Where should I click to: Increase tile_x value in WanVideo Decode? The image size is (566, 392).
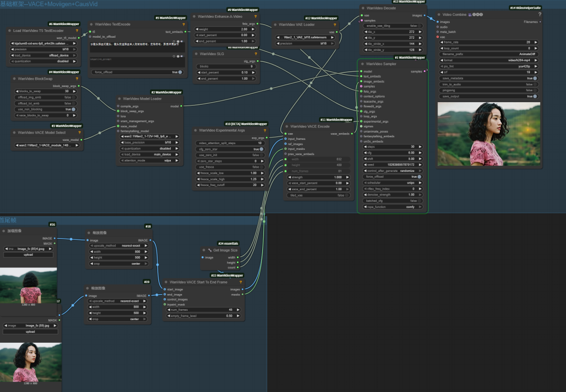pos(420,32)
